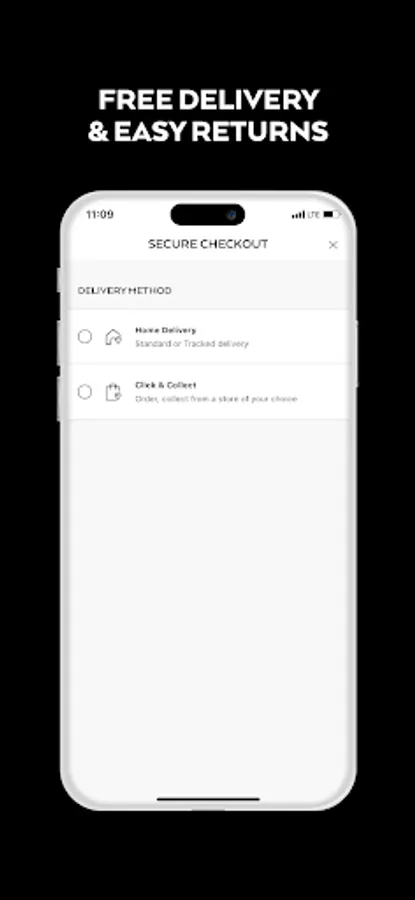Screen dimensions: 415x900
Task: Tap the 'Order, collect from a store' description
Action: coord(216,399)
